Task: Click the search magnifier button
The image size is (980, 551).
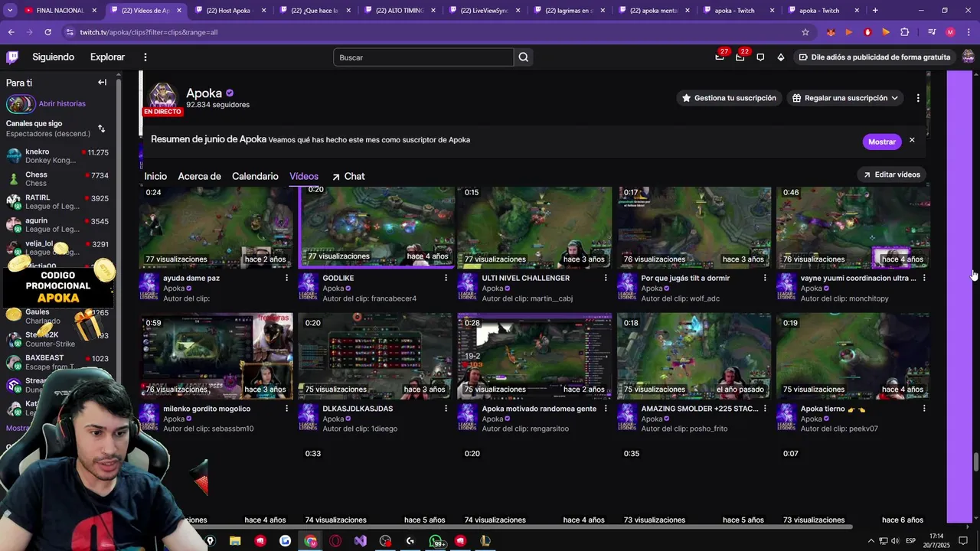Action: [524, 57]
